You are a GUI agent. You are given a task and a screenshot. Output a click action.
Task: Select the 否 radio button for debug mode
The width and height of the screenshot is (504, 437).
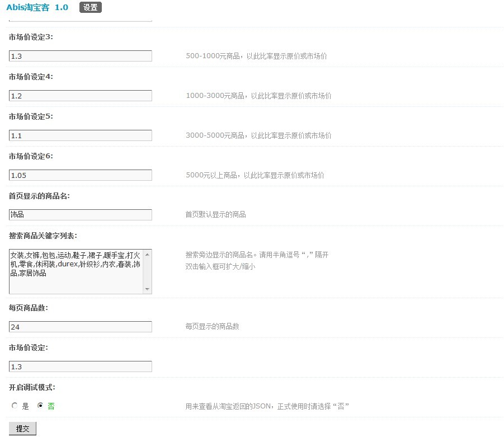[40, 406]
